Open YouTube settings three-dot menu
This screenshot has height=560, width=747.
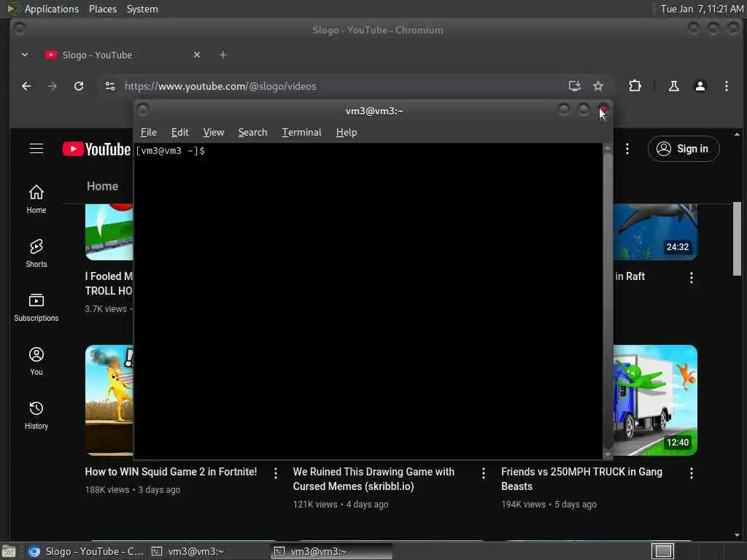627,149
